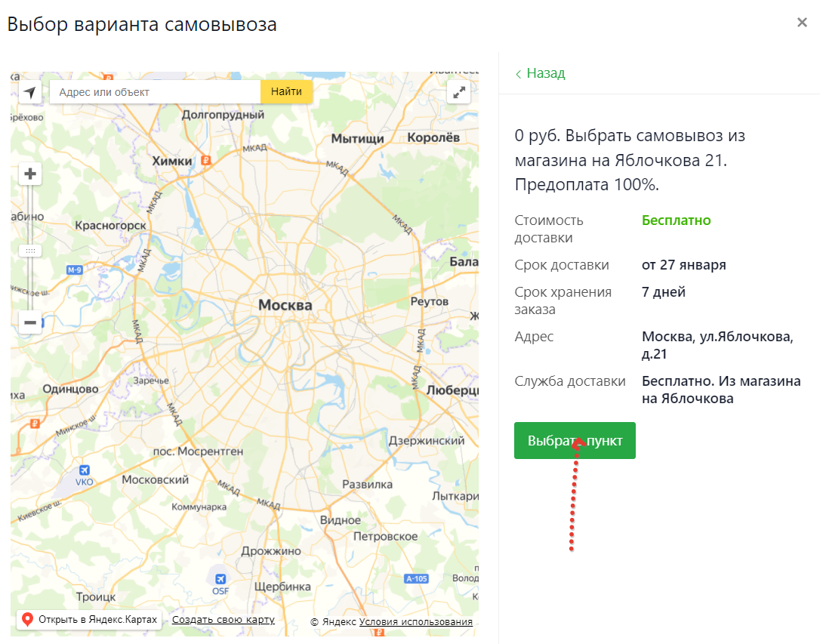Viewport: 820px width, 644px height.
Task: Click the address or object search field
Action: [155, 92]
